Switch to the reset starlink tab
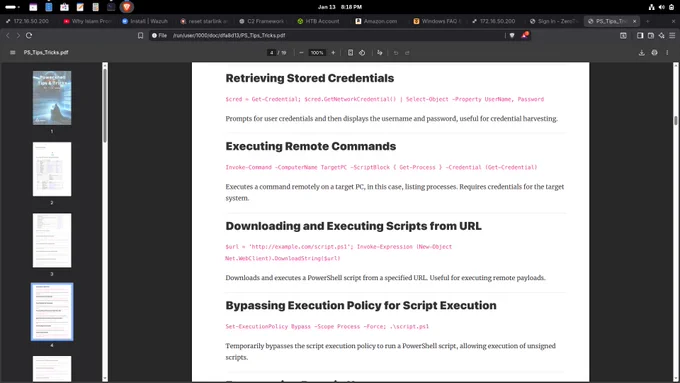Image resolution: width=680 pixels, height=383 pixels. [x=205, y=21]
